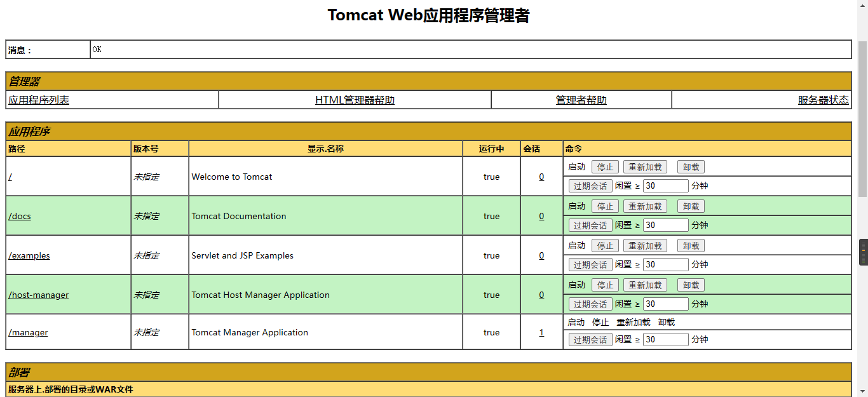Viewport: 868px width, 397px height.
Task: Stop the /docs application
Action: tap(605, 206)
